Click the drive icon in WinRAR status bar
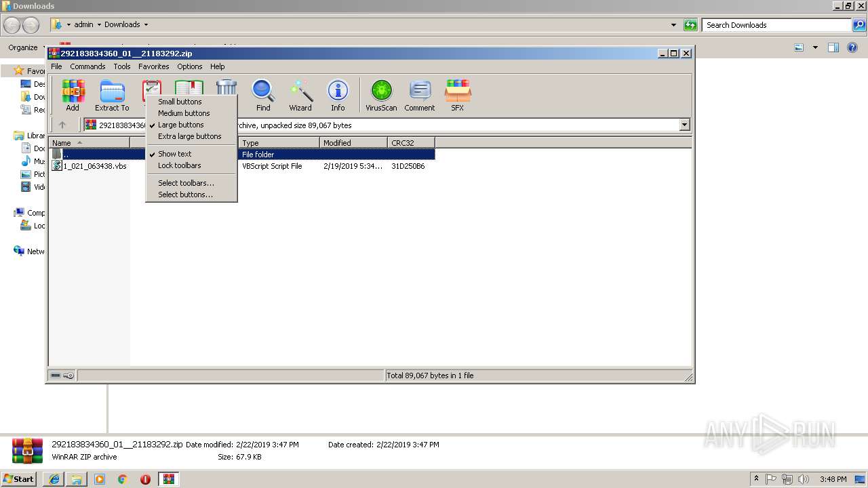 (56, 375)
